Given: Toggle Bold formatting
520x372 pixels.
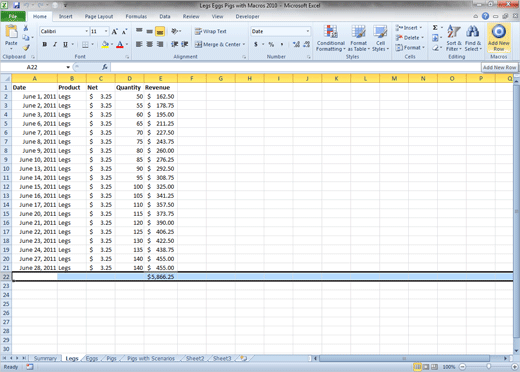Looking at the screenshot, I should (x=45, y=44).
